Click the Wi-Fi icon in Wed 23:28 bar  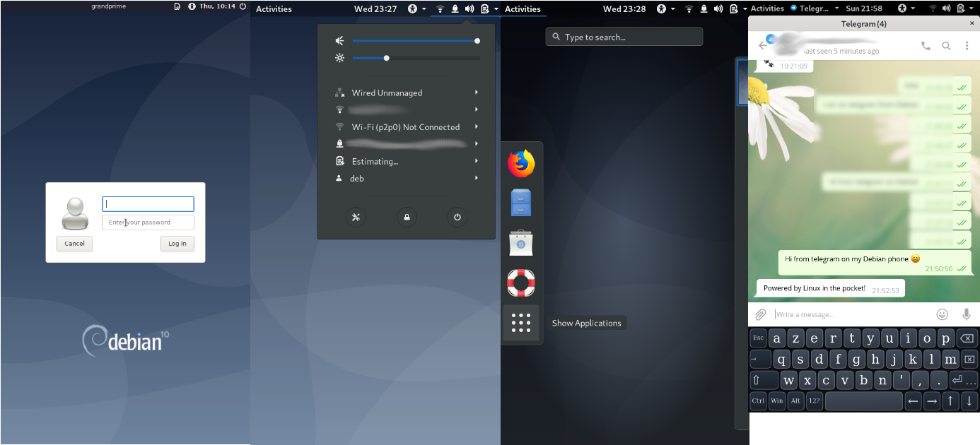pyautogui.click(x=689, y=8)
